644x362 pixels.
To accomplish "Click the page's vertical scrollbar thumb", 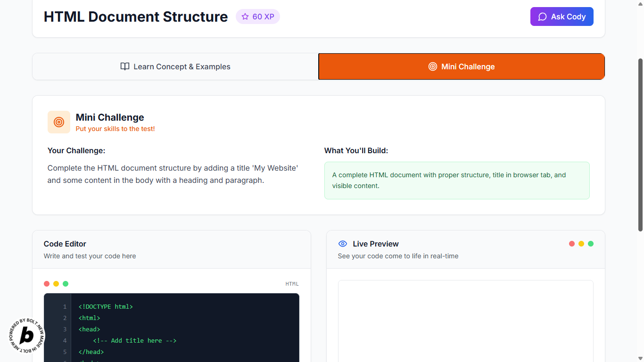I will 640,141.
